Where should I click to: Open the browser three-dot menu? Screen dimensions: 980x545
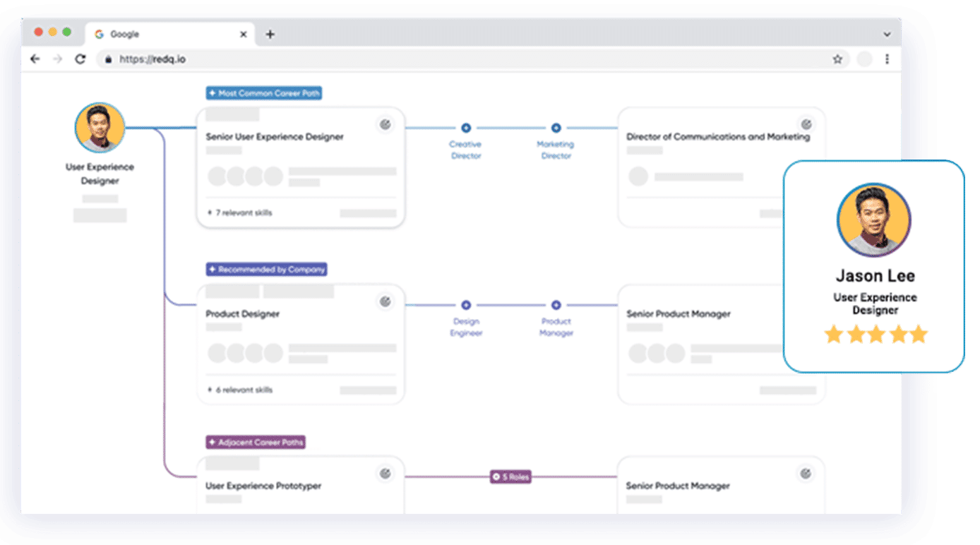(x=888, y=59)
